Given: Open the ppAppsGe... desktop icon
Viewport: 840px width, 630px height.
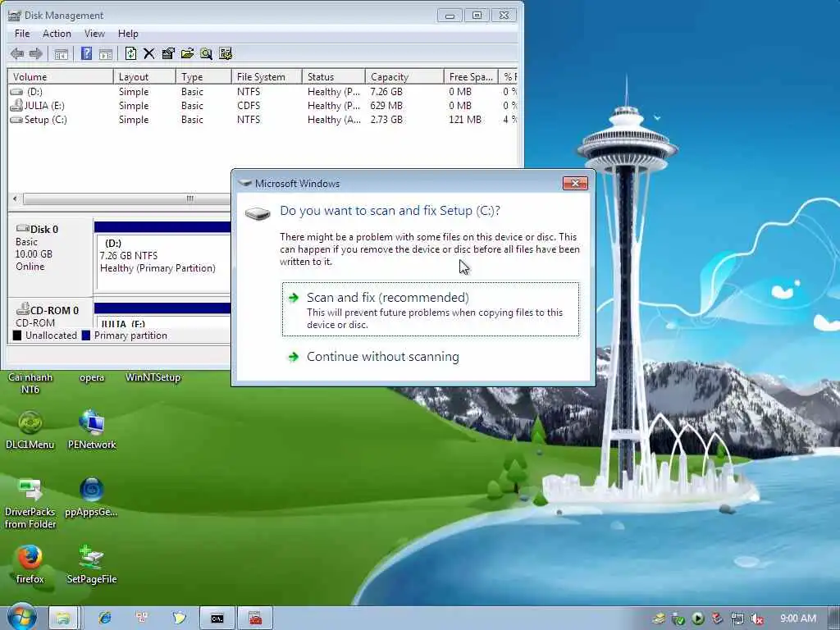Looking at the screenshot, I should coord(91,497).
